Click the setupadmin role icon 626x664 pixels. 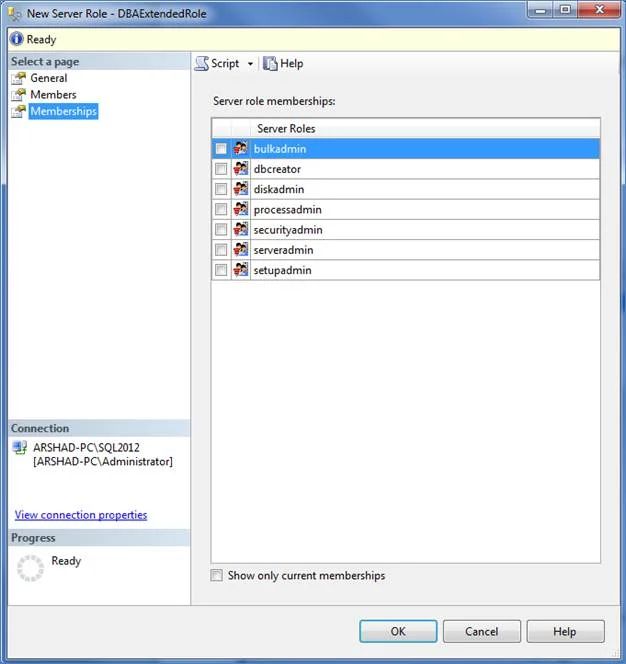coord(241,270)
